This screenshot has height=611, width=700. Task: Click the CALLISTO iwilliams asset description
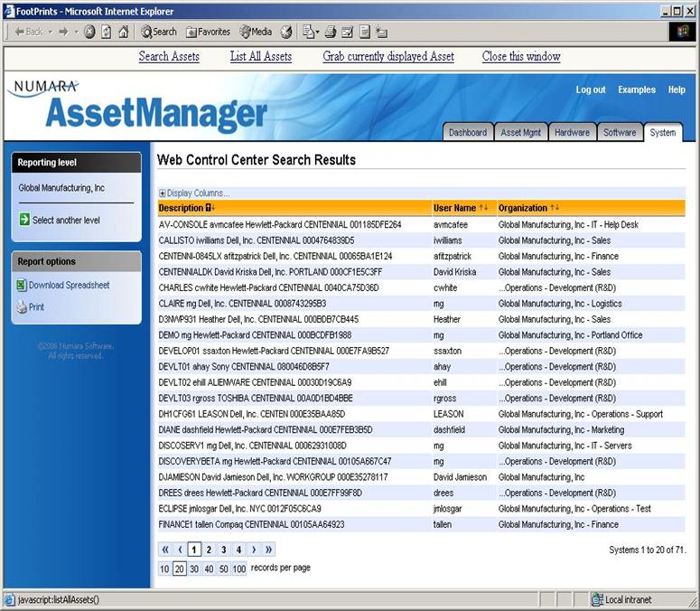pos(257,240)
